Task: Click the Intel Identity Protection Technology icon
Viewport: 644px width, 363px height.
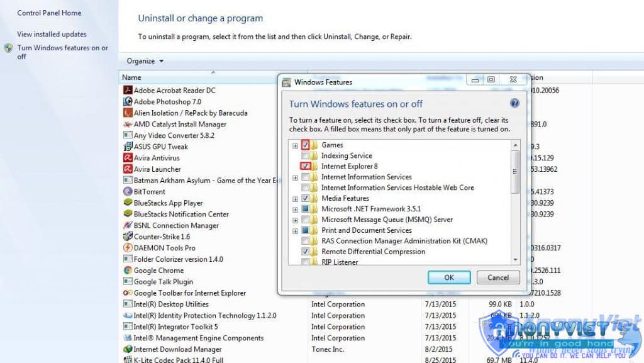Action: [x=128, y=315]
